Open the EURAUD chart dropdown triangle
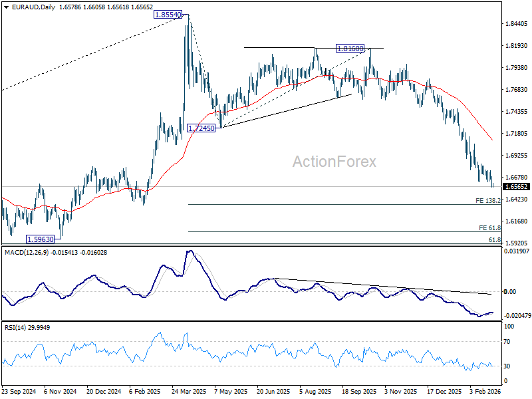532x399 pixels. (x=6, y=7)
